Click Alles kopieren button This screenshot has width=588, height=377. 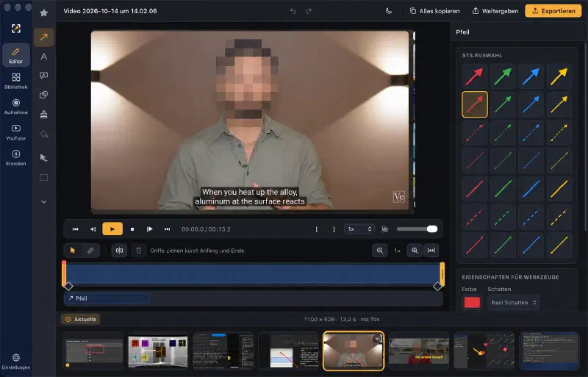point(434,11)
